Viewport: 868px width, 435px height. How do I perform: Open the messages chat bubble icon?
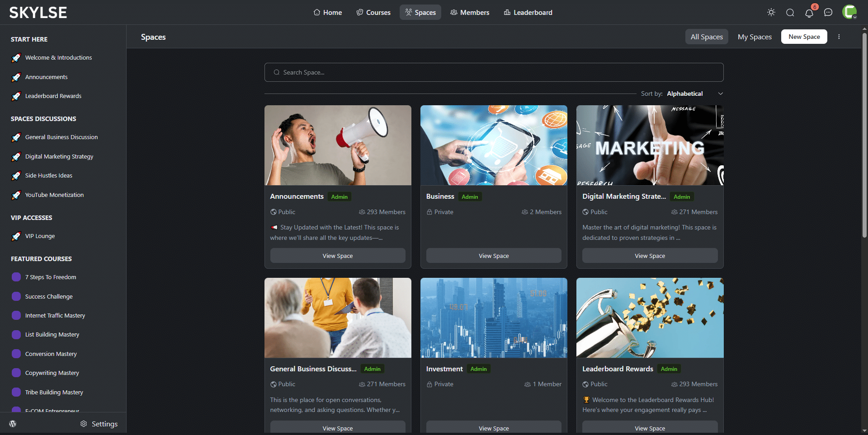828,13
